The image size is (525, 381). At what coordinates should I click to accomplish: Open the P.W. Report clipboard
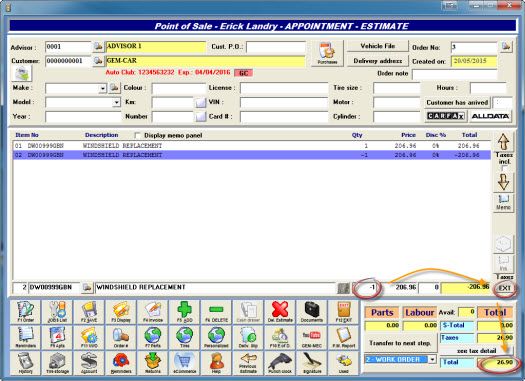(344, 337)
